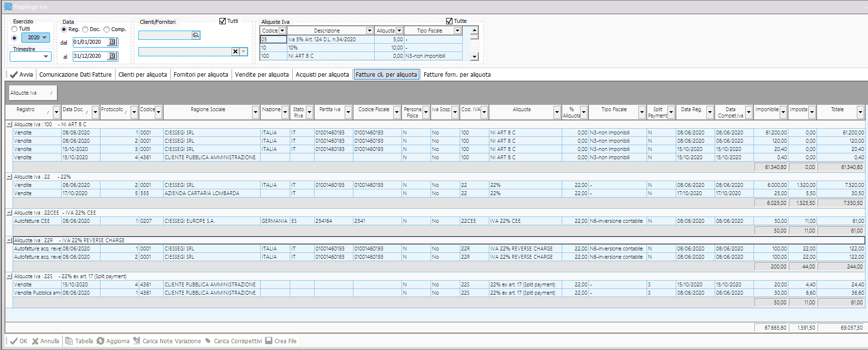
Task: Open the Nazione column filter dropdown
Action: pos(285,112)
